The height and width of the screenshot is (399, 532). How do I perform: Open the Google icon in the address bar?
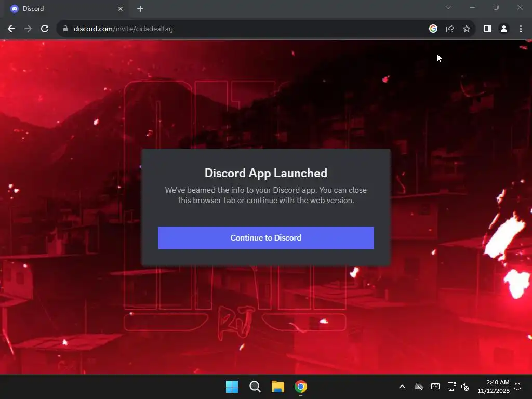coord(433,29)
